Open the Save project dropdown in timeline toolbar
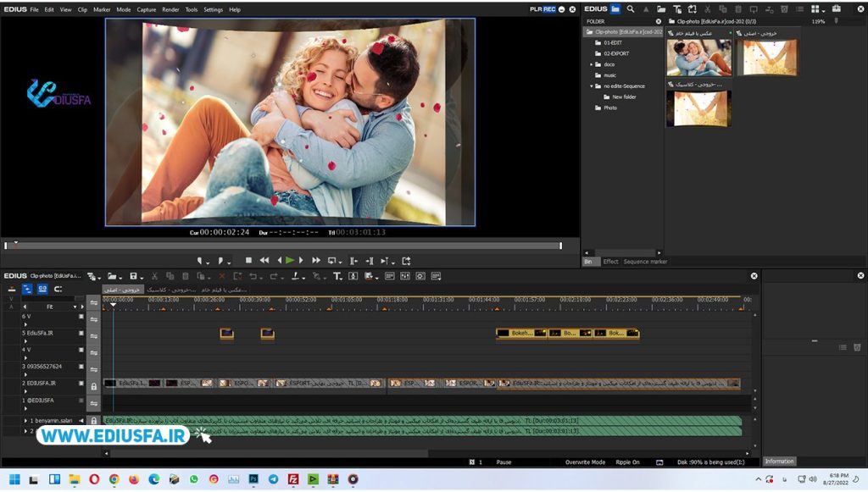Viewport: 868px width, 492px height. [x=142, y=278]
